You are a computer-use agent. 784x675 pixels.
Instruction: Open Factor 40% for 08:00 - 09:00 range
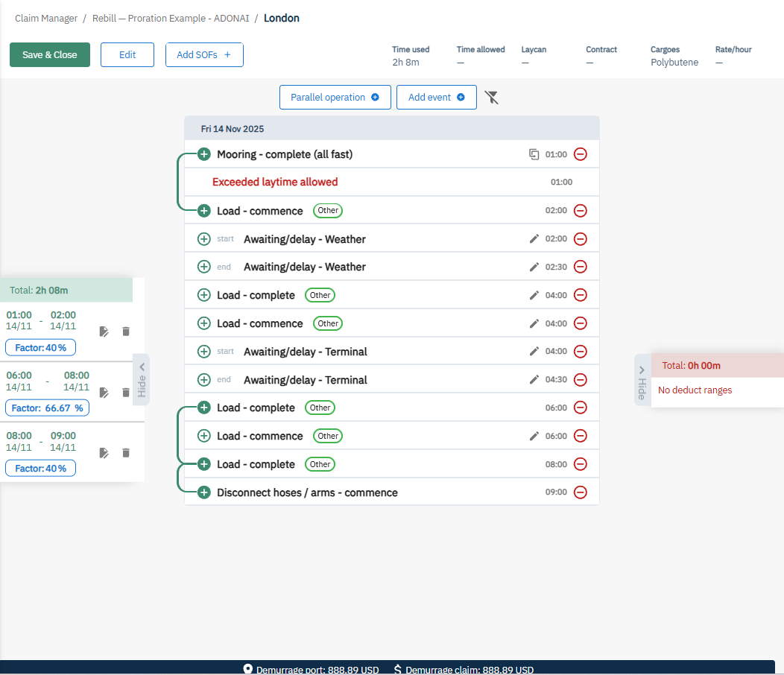pos(40,469)
